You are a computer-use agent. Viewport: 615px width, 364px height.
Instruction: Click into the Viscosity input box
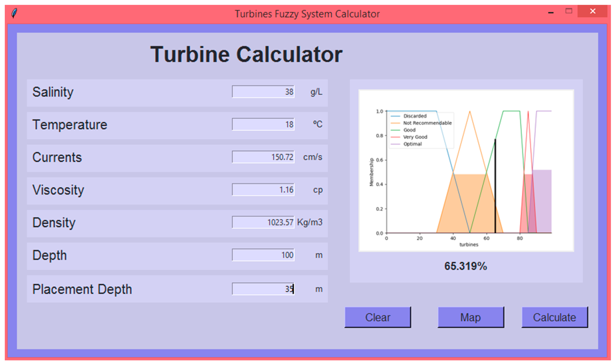pyautogui.click(x=263, y=190)
